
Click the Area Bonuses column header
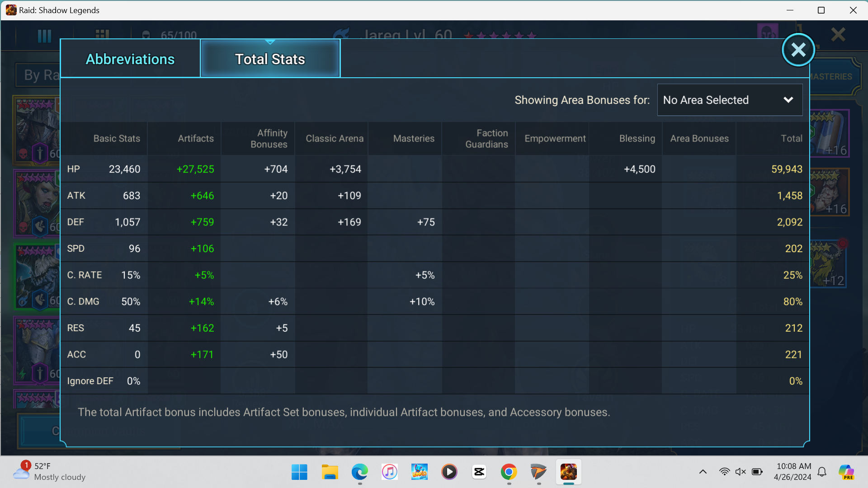(x=699, y=138)
